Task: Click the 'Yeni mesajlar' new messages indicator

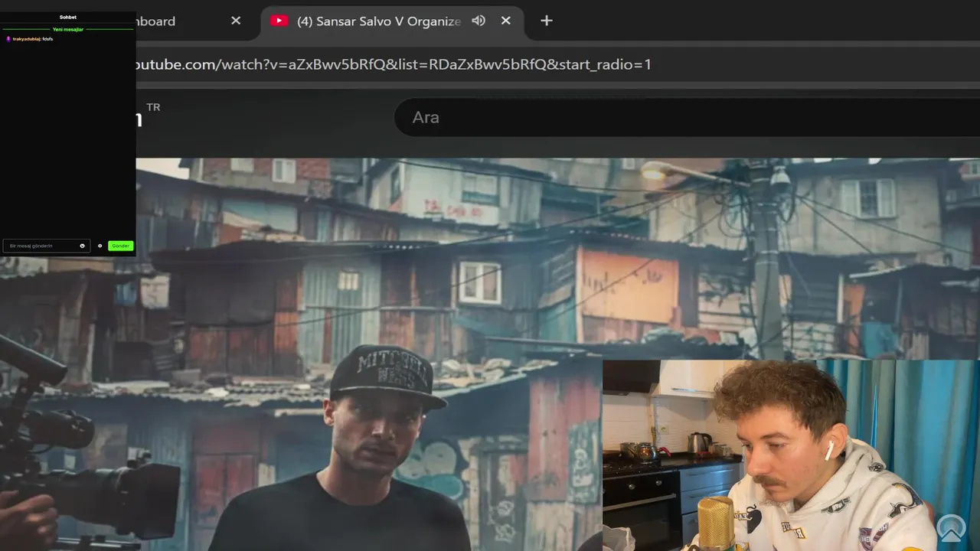Action: tap(67, 29)
